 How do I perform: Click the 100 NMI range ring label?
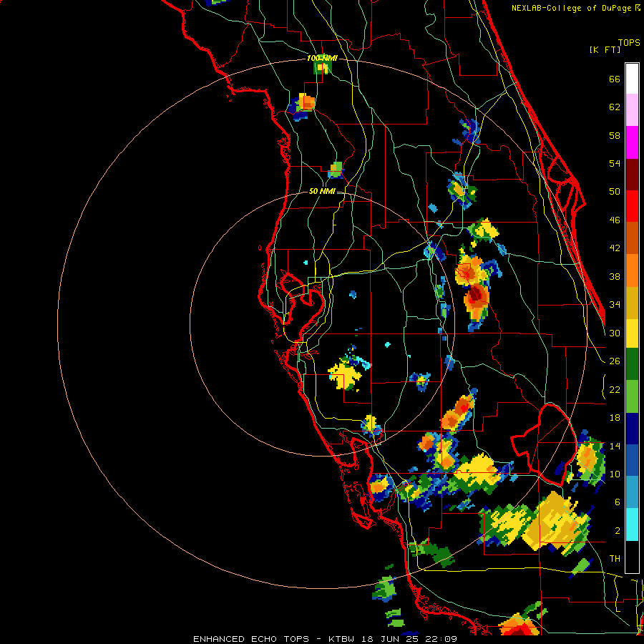tap(322, 59)
